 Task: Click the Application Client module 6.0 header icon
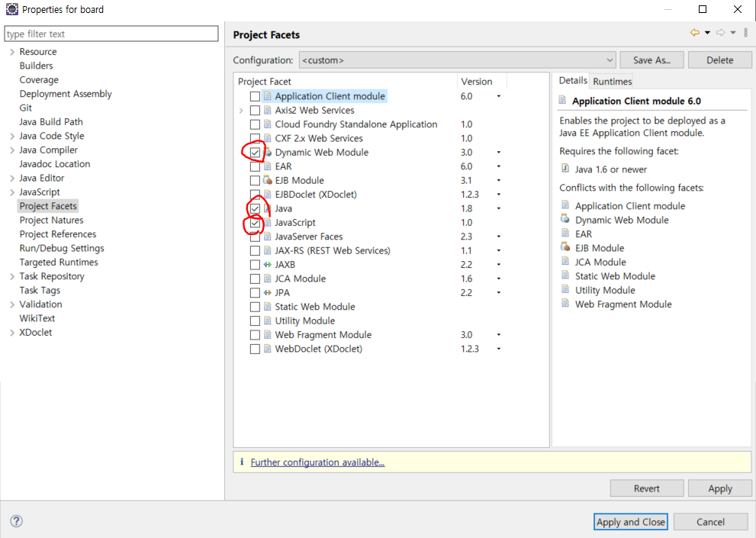tap(563, 101)
